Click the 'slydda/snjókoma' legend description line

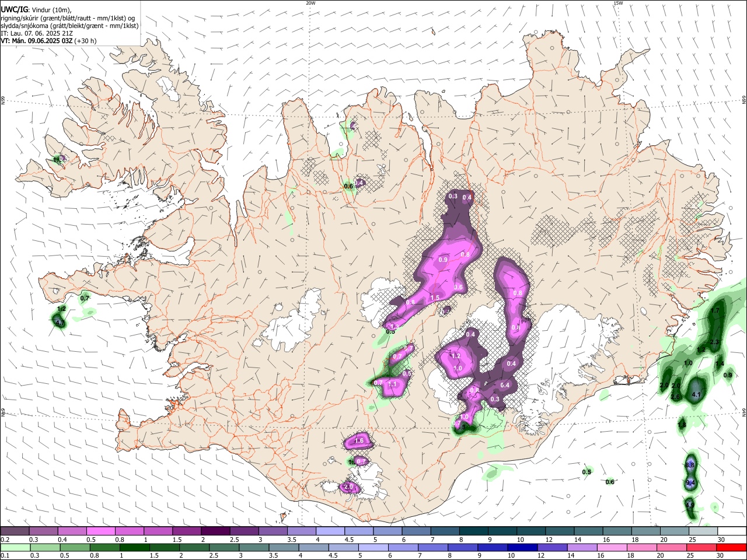coord(69,26)
